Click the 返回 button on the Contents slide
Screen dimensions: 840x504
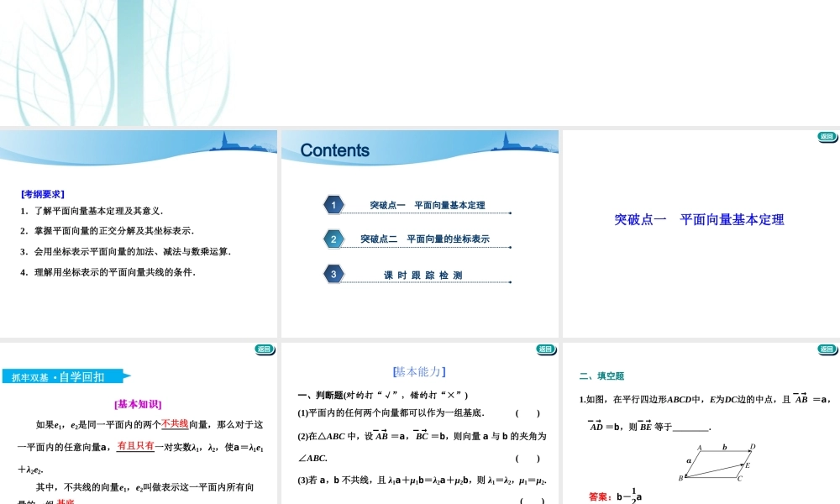tap(544, 137)
